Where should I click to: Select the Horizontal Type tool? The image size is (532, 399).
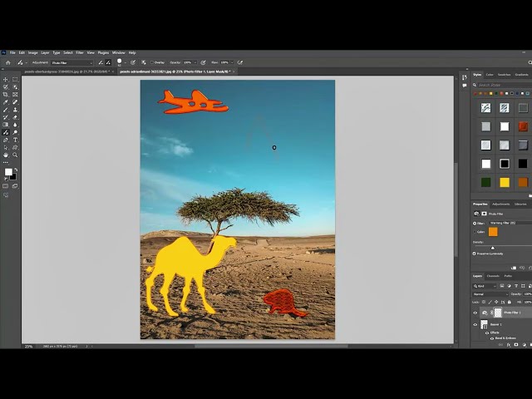tap(15, 140)
